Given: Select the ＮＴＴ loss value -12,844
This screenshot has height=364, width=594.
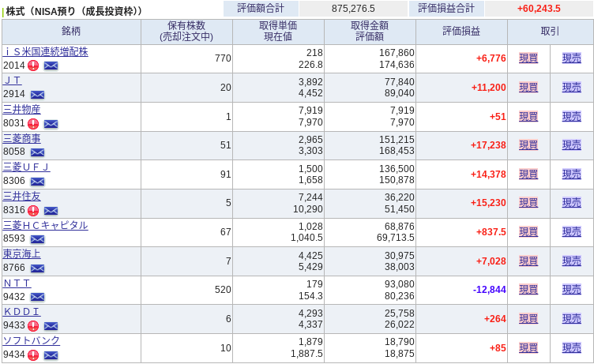Looking at the screenshot, I should tap(489, 290).
